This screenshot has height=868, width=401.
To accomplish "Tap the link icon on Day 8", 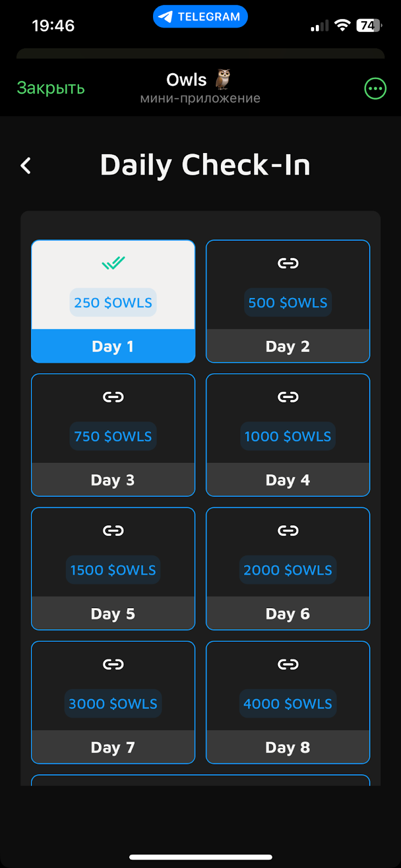I will pos(288,665).
